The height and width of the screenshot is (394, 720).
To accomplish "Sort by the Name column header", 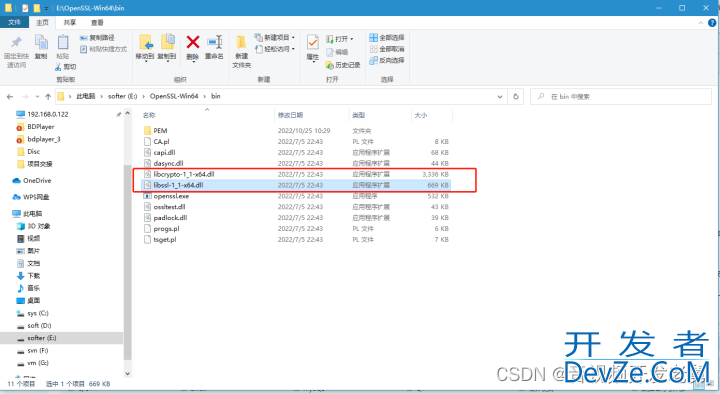I will (x=149, y=115).
